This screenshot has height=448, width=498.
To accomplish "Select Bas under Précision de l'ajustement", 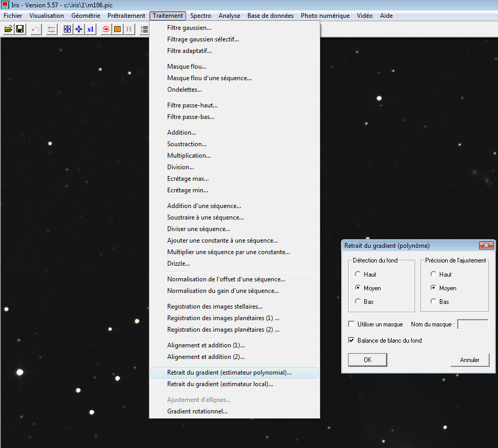I will pyautogui.click(x=433, y=301).
